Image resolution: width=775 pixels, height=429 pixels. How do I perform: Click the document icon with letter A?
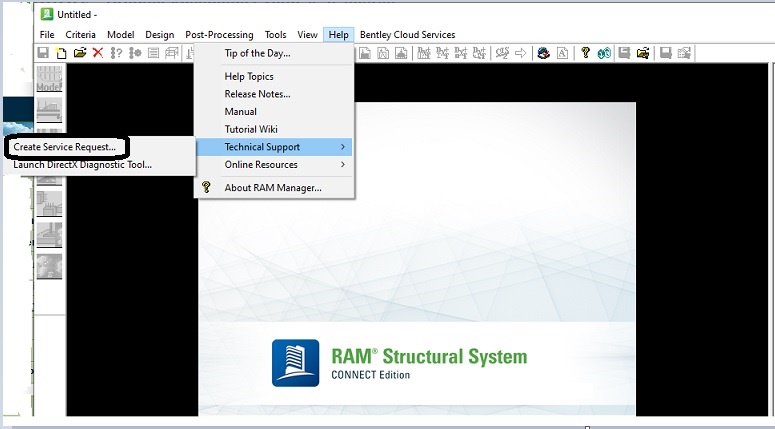[562, 53]
